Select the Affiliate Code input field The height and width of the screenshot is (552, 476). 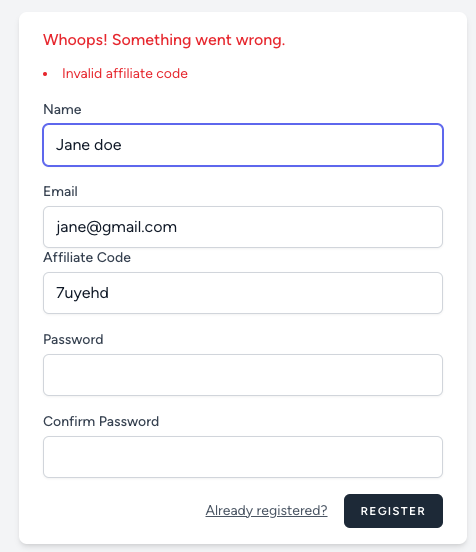click(x=243, y=293)
